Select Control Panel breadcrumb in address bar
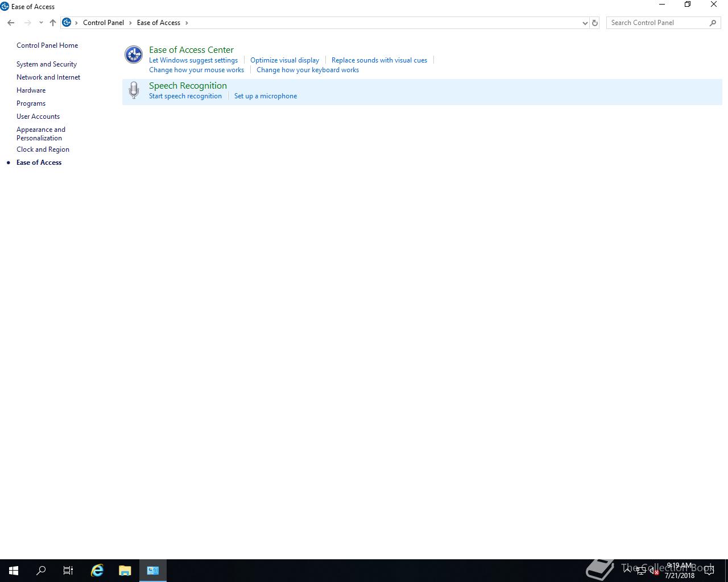The width and height of the screenshot is (728, 582). pyautogui.click(x=104, y=23)
